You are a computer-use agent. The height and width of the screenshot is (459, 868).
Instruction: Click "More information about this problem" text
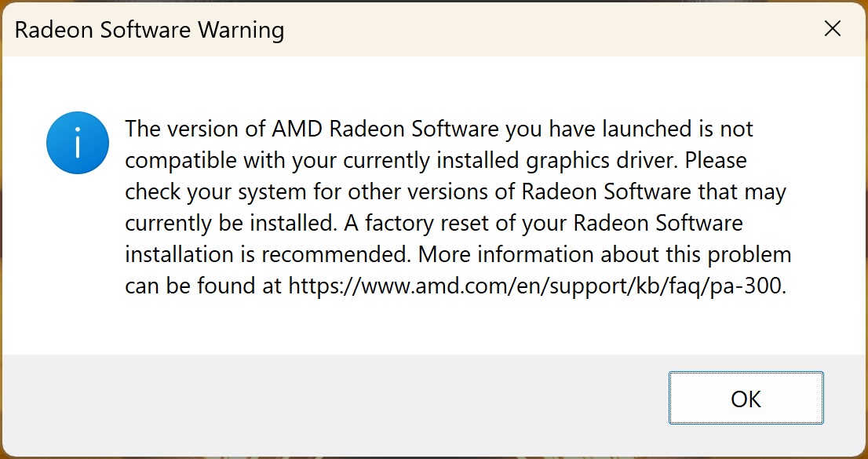604,255
